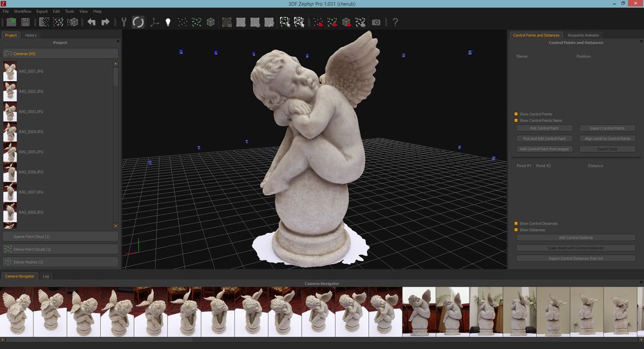Click the Camera Navigator horizontal scrollbar
The width and height of the screenshot is (644, 349).
[322, 340]
